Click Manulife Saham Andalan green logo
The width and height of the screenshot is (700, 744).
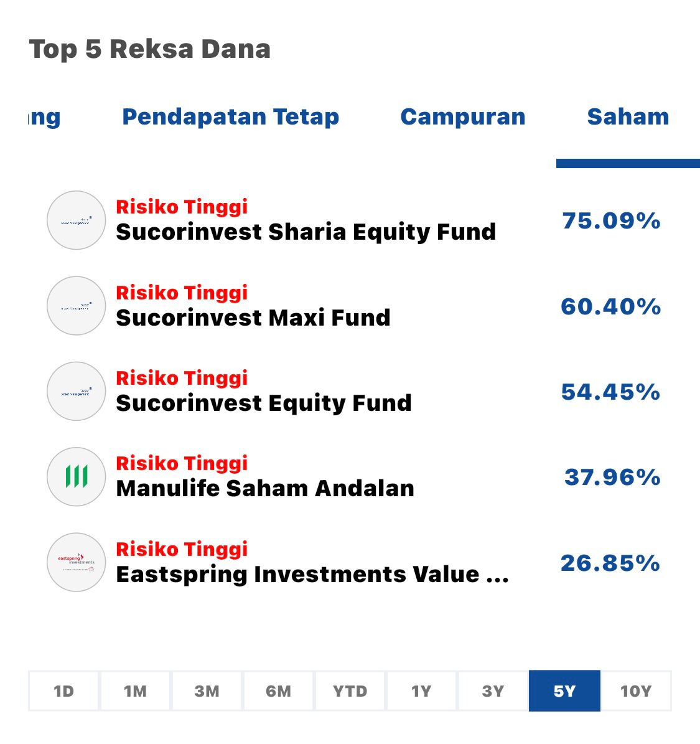coord(77,476)
